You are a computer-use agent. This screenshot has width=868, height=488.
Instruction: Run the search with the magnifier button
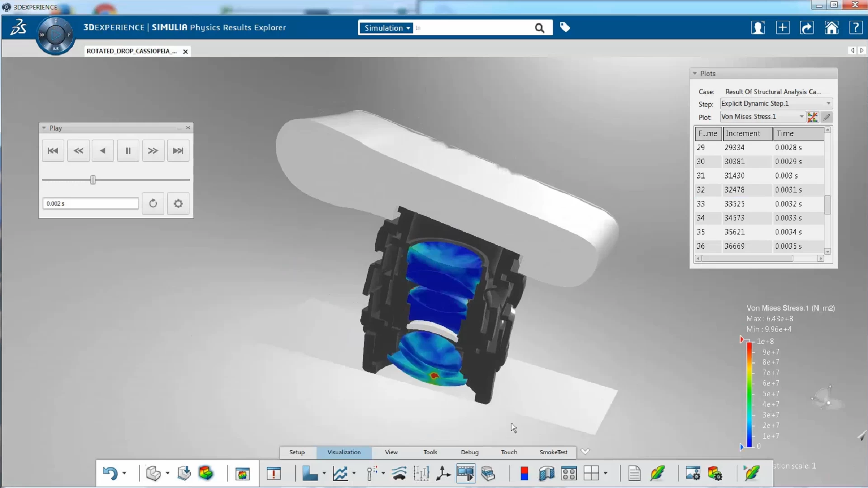click(x=540, y=28)
